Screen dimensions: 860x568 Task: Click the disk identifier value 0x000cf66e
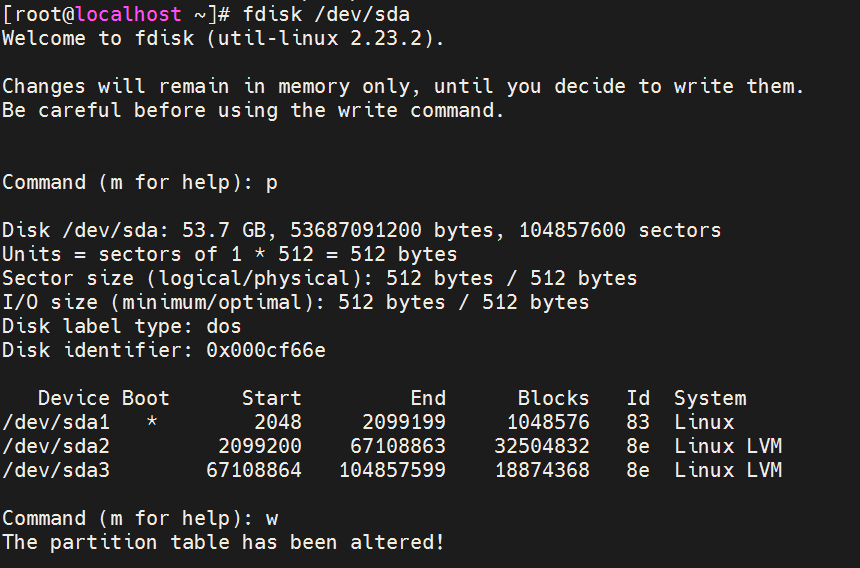click(265, 350)
